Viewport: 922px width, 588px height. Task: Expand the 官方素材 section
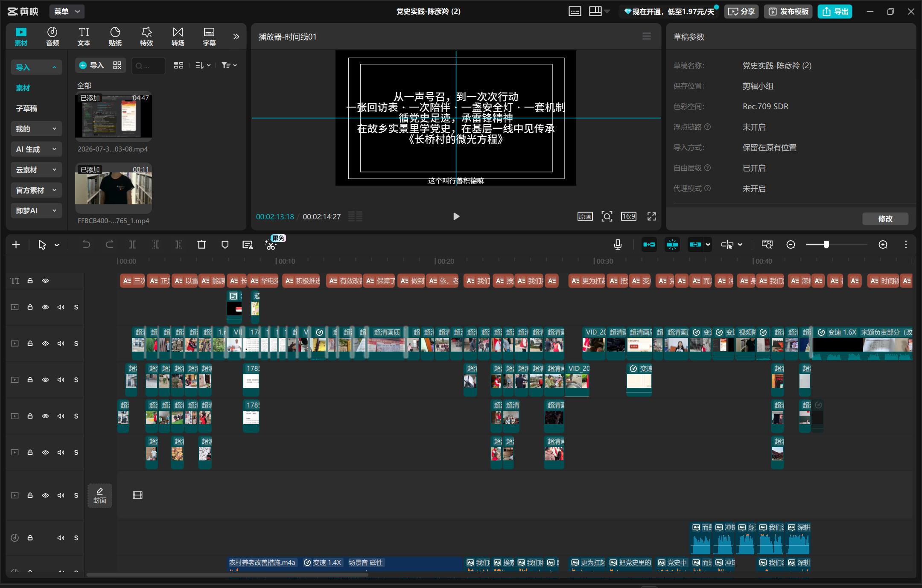click(x=36, y=190)
